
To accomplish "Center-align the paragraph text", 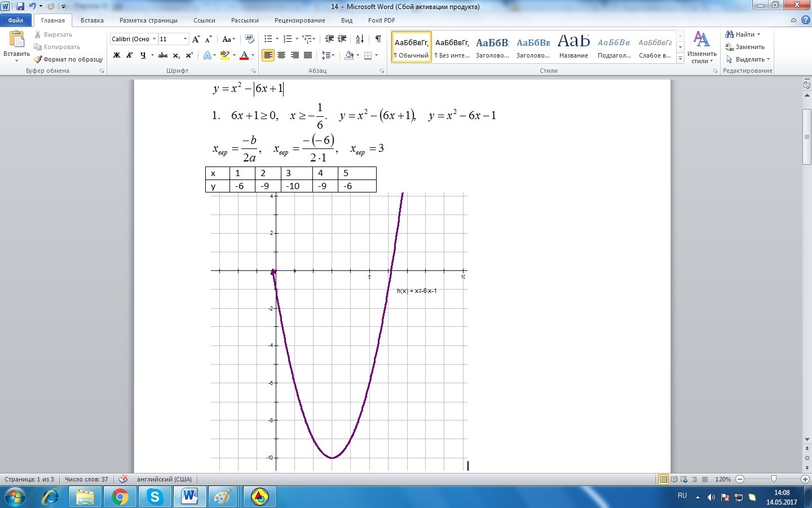I will click(281, 55).
